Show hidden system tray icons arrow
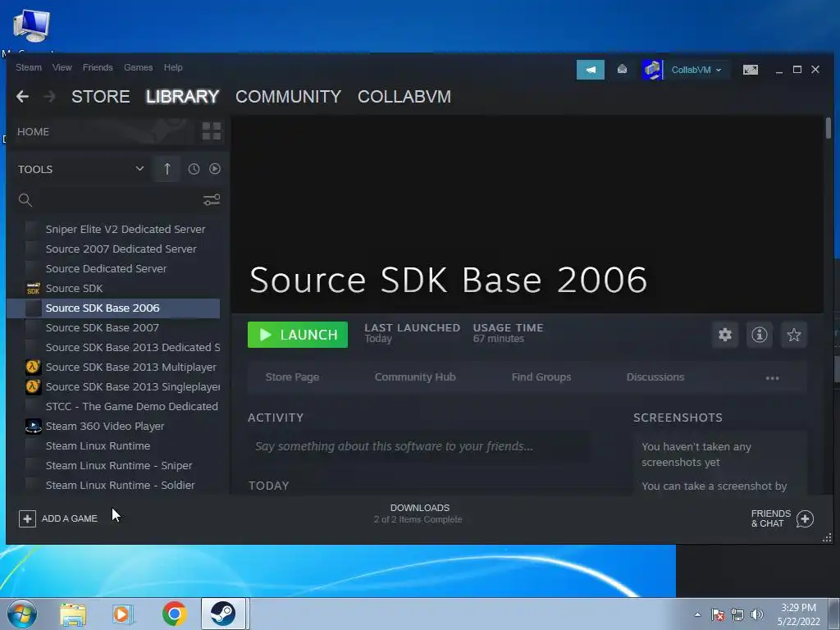 (697, 615)
